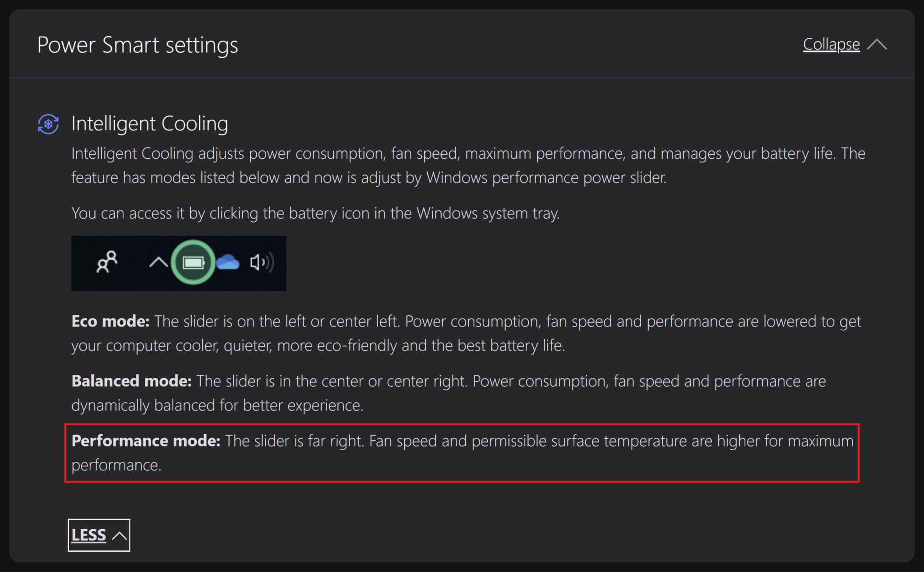Click the sentence about the battery icon

tap(315, 213)
